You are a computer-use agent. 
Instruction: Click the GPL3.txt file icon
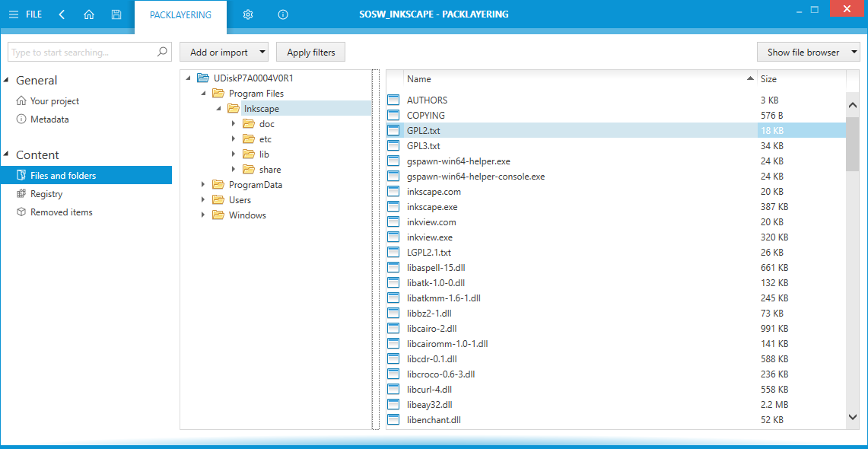[x=393, y=145]
